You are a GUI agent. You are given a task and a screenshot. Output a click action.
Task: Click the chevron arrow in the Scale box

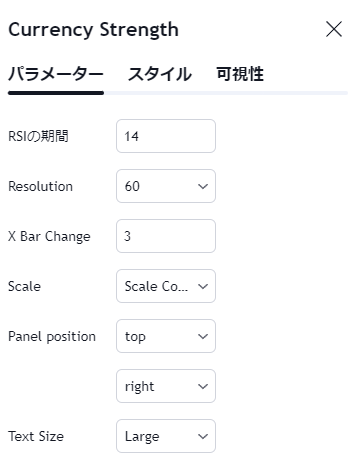203,286
